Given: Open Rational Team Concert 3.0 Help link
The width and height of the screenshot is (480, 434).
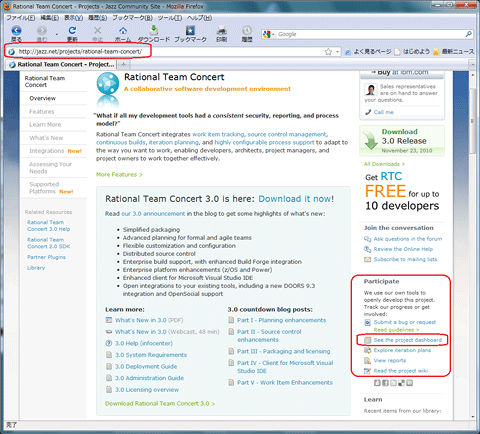Looking at the screenshot, I should pyautogui.click(x=49, y=226).
